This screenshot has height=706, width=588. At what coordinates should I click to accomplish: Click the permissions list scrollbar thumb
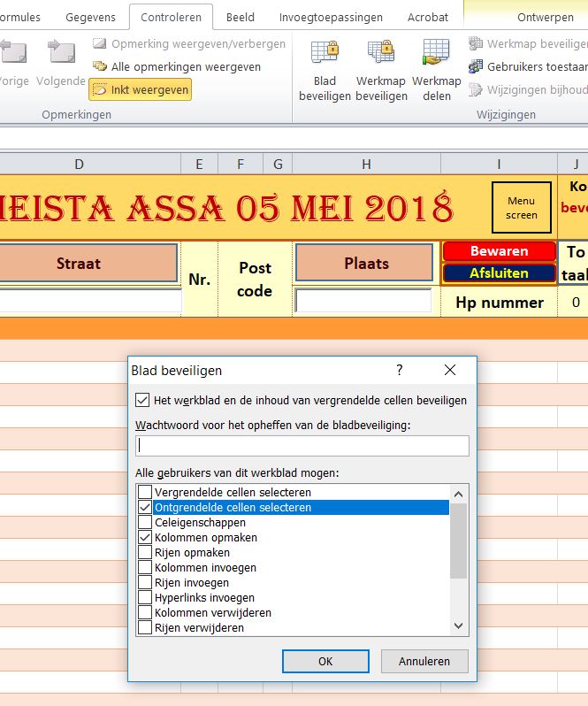click(458, 541)
